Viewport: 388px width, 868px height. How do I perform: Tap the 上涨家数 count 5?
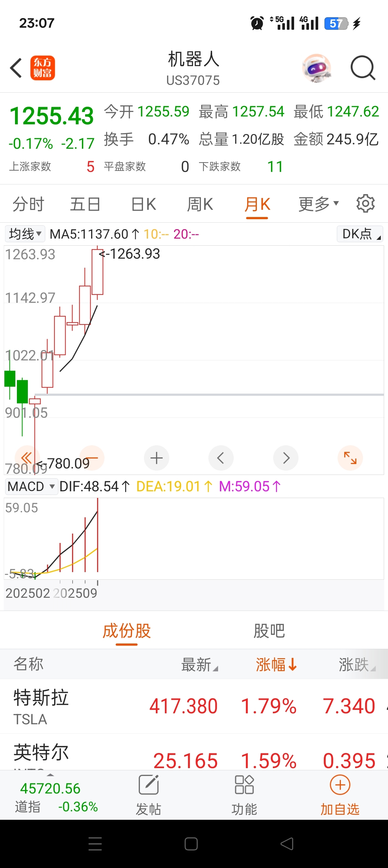tap(90, 167)
